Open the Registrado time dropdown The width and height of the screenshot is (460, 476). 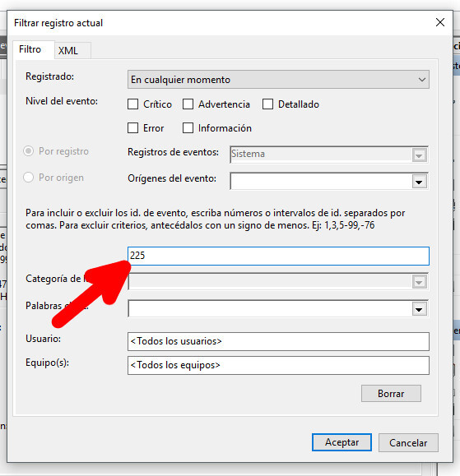[278, 80]
